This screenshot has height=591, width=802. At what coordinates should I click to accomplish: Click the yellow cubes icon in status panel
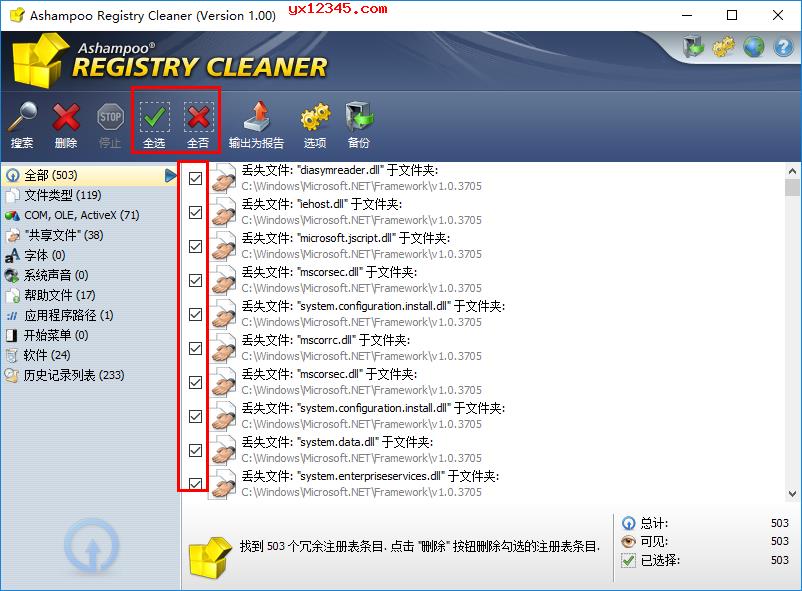click(210, 557)
